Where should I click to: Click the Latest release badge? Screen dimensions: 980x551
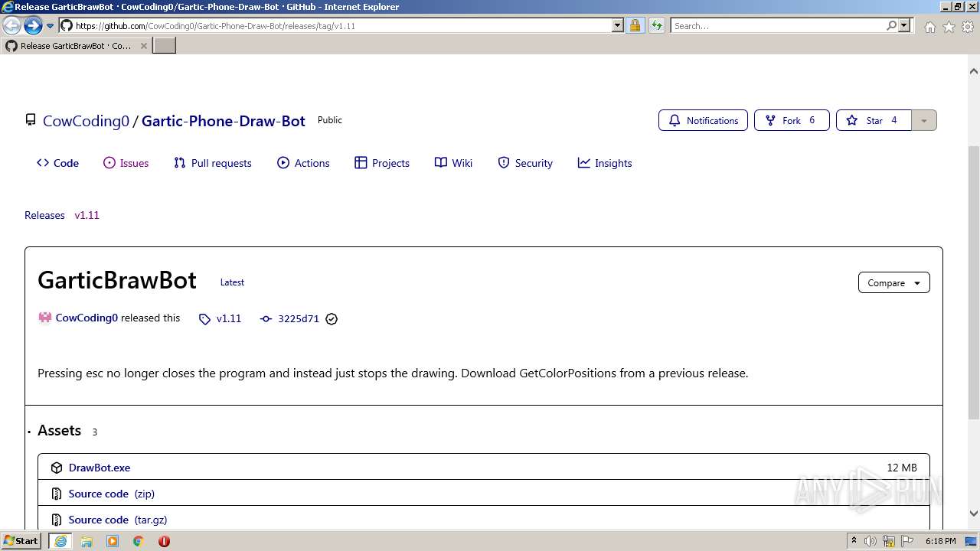(232, 282)
